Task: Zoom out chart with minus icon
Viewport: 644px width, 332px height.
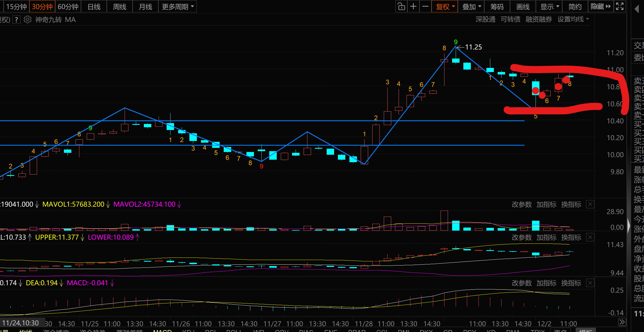Action: point(425,7)
